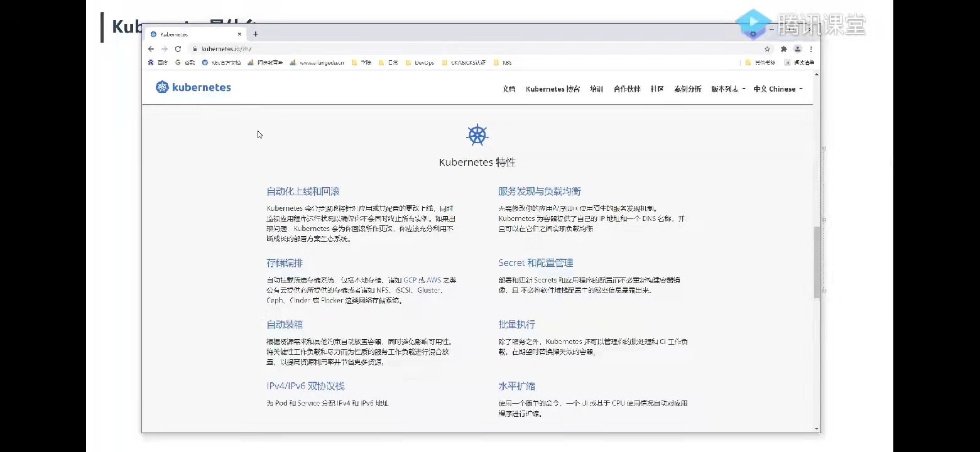Open a new browser tab
980x452 pixels.
coord(255,34)
